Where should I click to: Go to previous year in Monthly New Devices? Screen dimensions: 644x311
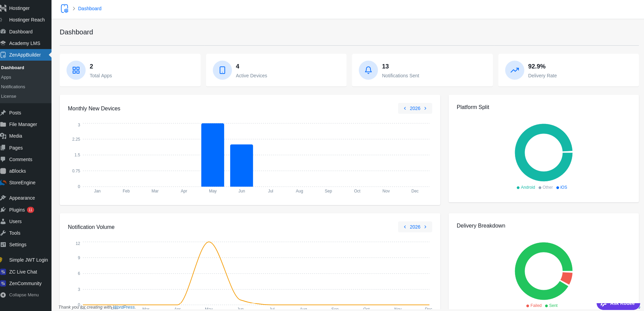(x=405, y=108)
